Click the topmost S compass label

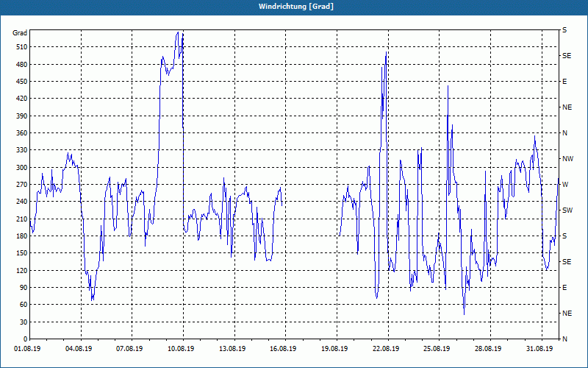click(x=564, y=30)
